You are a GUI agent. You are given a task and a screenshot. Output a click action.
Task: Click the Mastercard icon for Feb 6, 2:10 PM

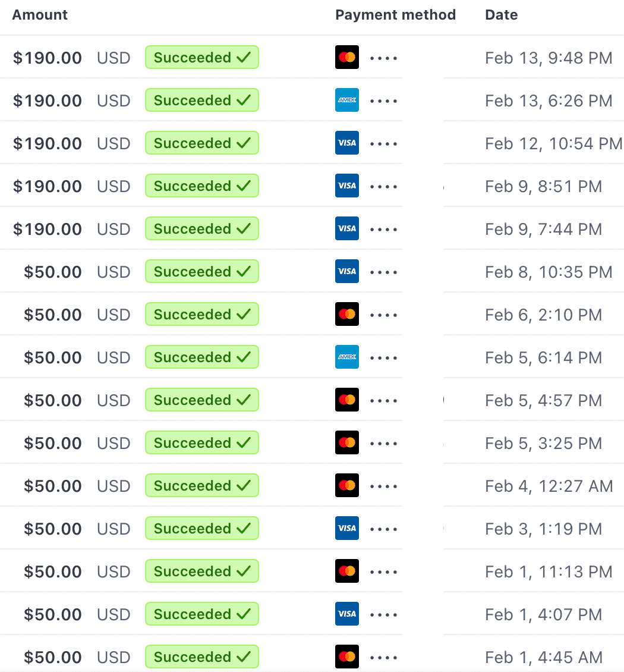click(x=347, y=314)
